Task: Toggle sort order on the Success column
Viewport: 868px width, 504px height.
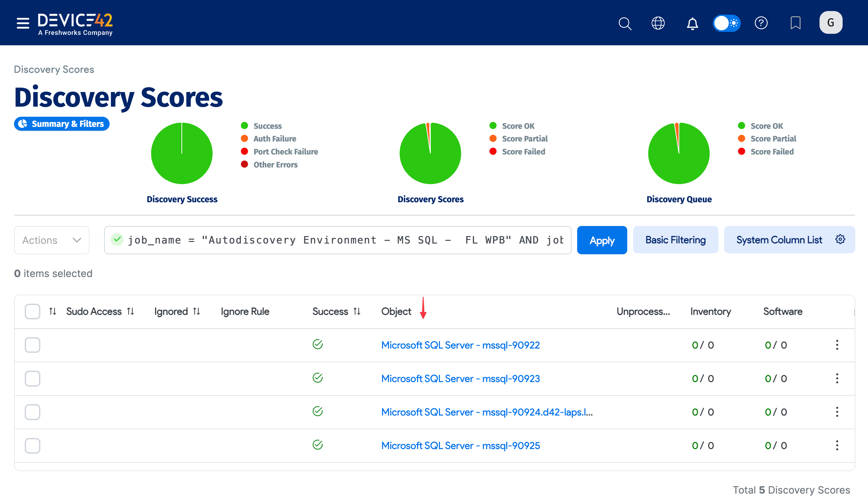Action: click(x=357, y=311)
